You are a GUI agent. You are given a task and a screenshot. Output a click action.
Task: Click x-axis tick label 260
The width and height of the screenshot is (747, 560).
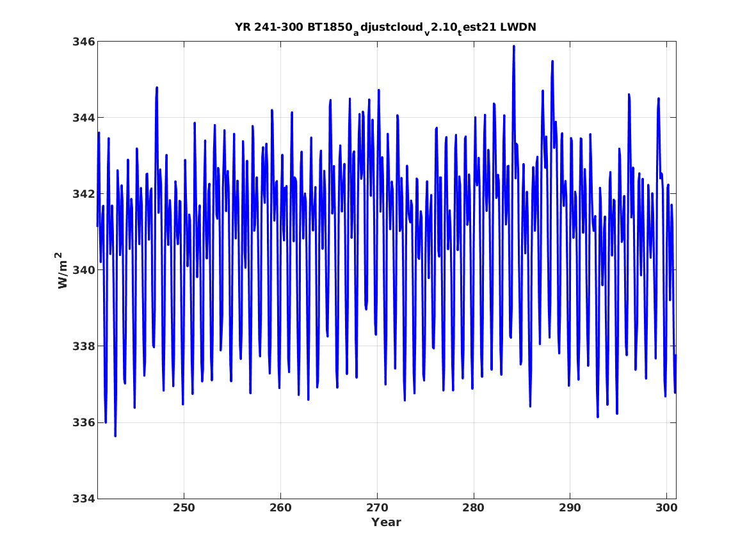point(280,508)
